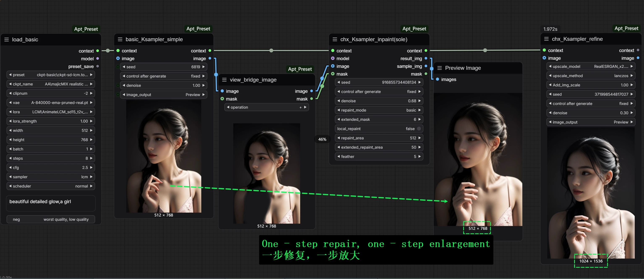644x279 pixels.
Task: Click Add_img_scale field in refine node
Action: 591,85
